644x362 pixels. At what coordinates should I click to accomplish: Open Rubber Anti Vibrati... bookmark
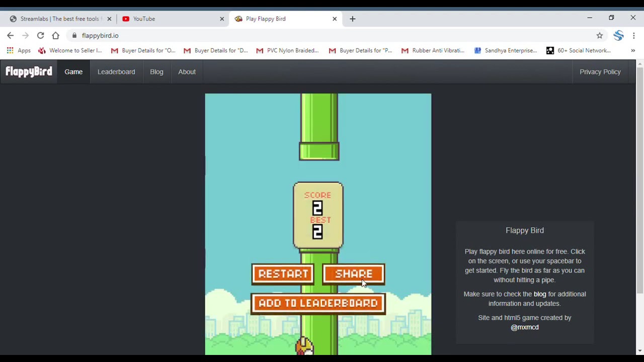(x=433, y=50)
